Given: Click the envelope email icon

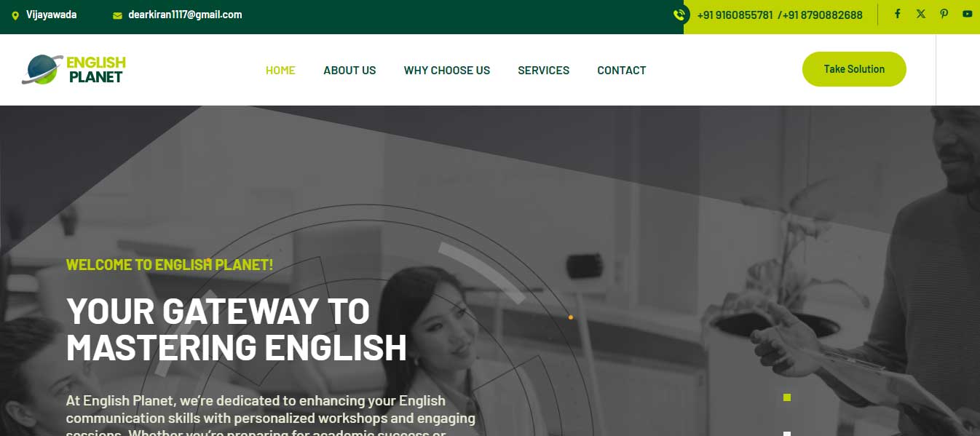Looking at the screenshot, I should [x=117, y=15].
